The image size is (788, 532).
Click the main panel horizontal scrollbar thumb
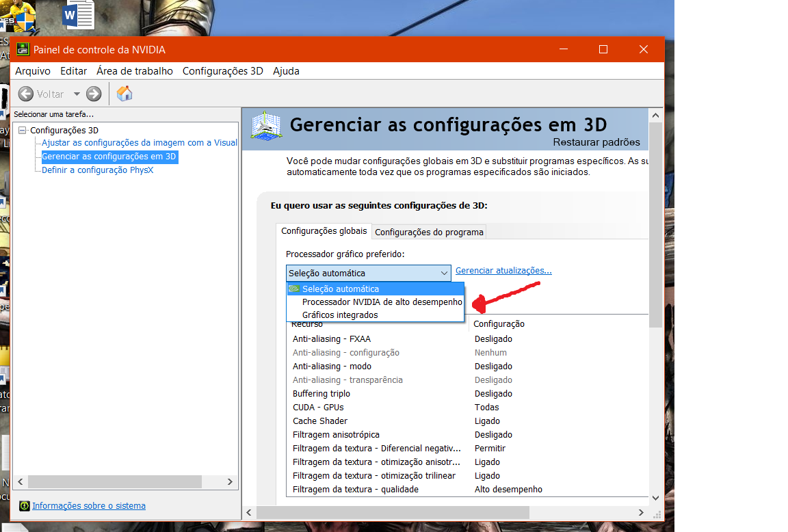pos(393,512)
